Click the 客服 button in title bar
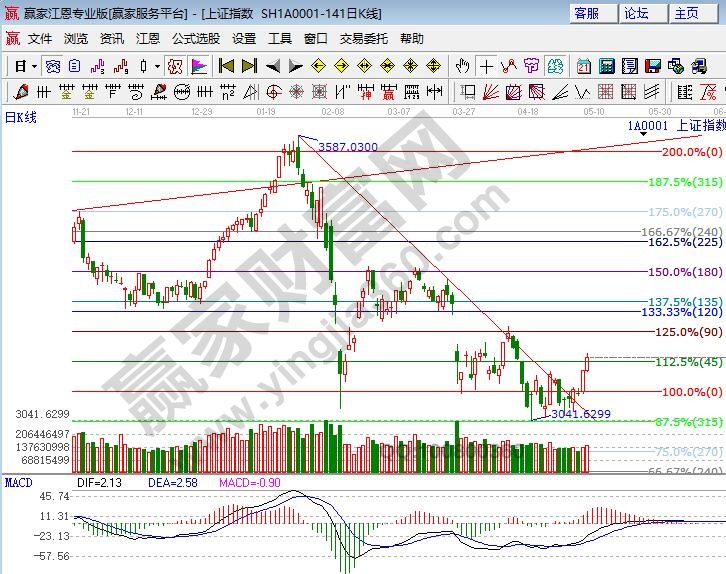This screenshot has width=726, height=574. click(x=587, y=13)
